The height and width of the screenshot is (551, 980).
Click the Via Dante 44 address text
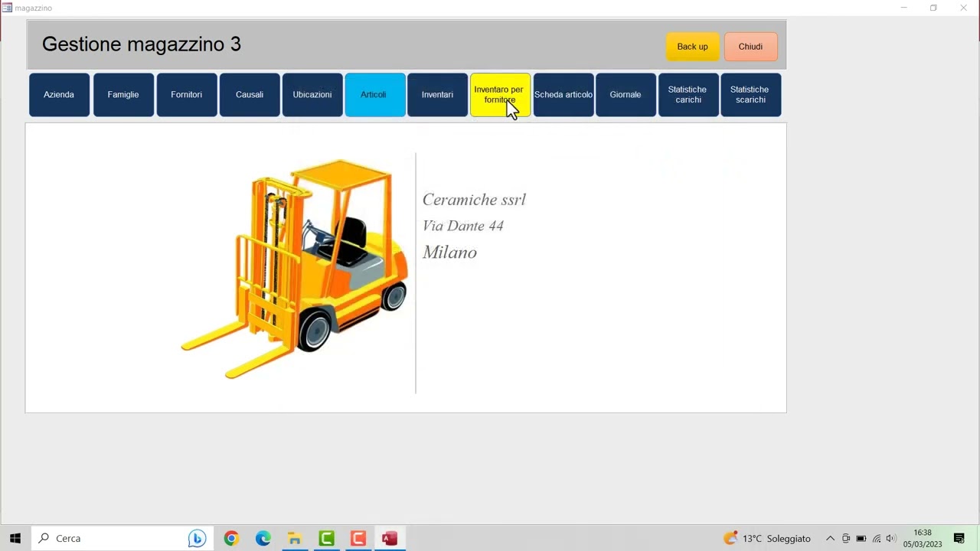[462, 226]
